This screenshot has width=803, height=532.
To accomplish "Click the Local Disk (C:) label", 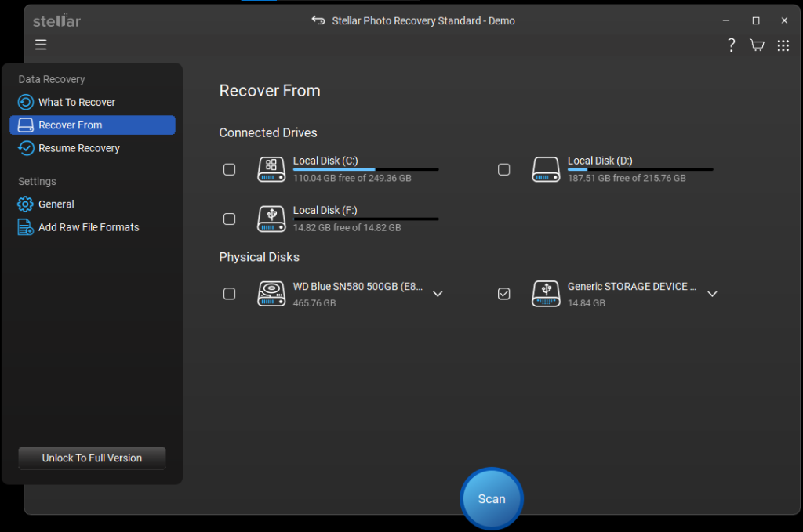I will coord(325,161).
